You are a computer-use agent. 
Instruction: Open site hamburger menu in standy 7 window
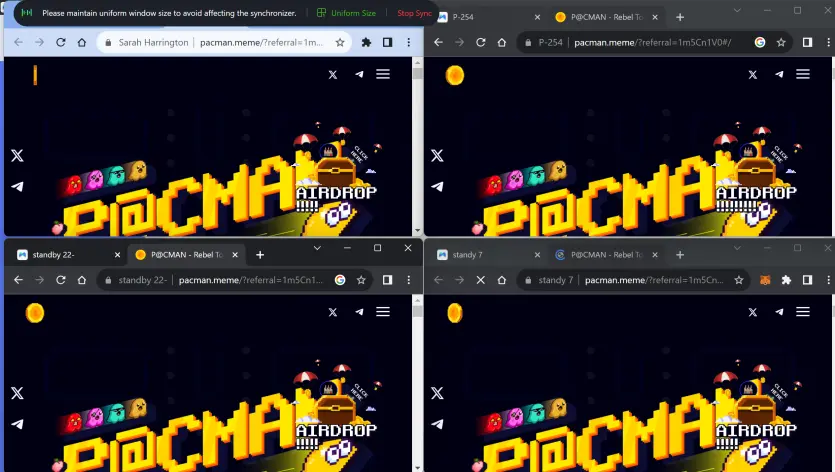[x=803, y=312]
